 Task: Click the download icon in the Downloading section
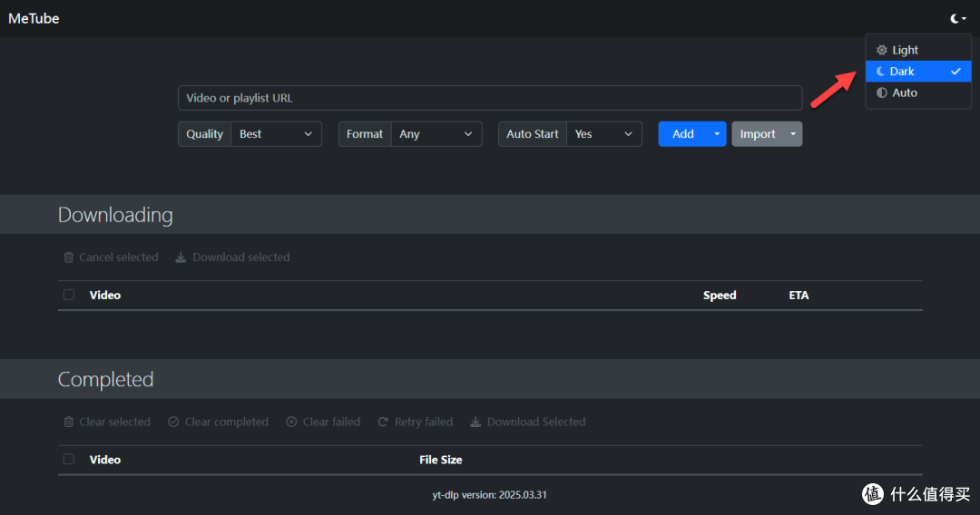[x=181, y=257]
